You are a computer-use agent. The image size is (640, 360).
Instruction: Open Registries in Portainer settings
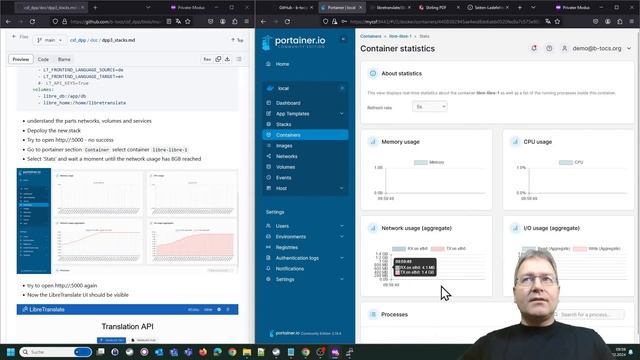pos(287,247)
